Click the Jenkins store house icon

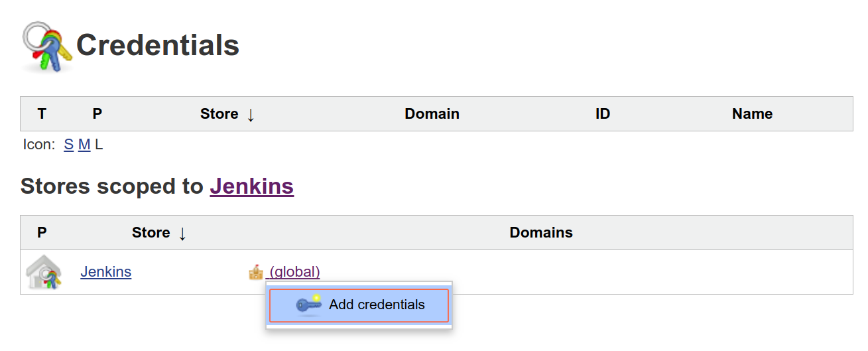[x=44, y=272]
